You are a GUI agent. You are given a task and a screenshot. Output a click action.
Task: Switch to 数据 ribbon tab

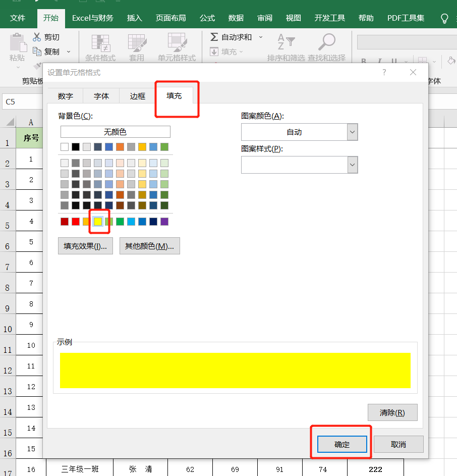point(236,18)
